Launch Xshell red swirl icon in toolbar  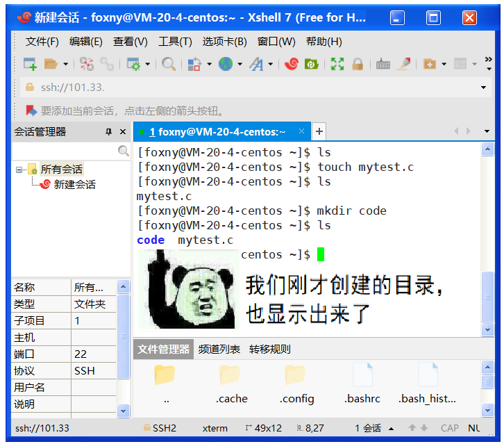tap(292, 64)
